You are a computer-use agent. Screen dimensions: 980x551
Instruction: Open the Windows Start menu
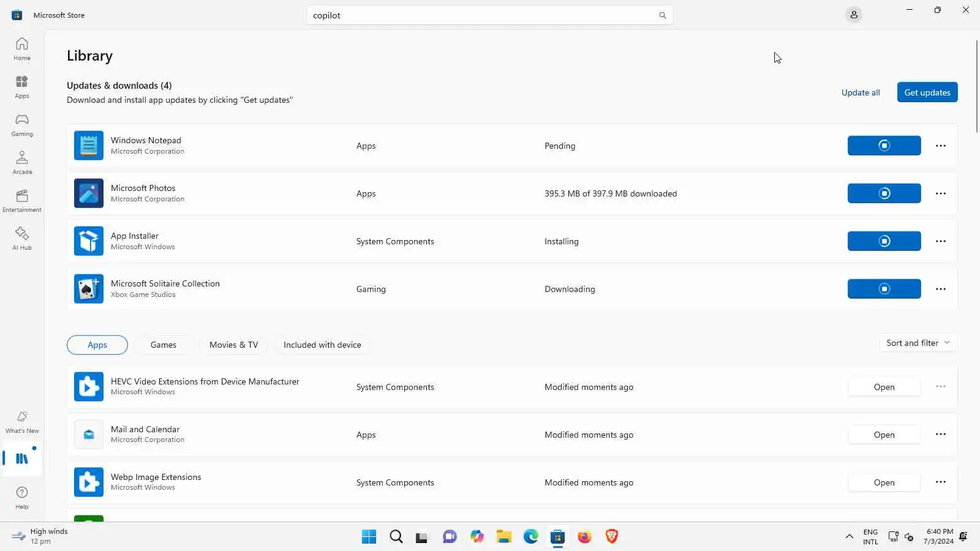tap(369, 537)
